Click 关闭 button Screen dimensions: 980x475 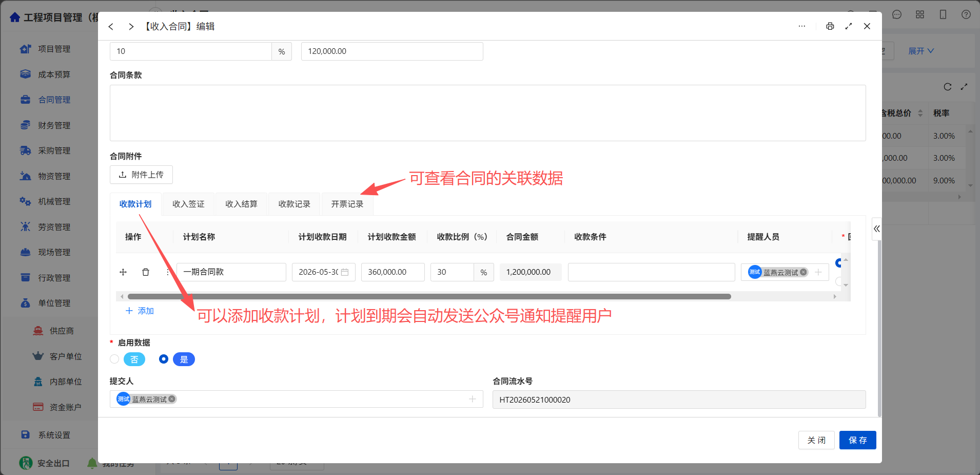pos(816,440)
